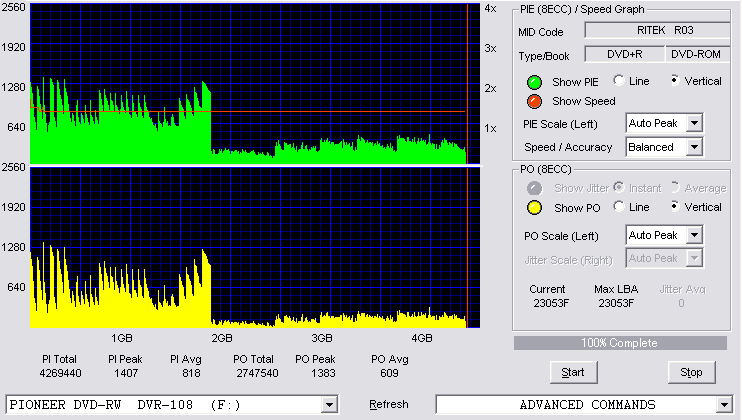The width and height of the screenshot is (742, 420).
Task: Open PO Scale (Left) dropdown arrow
Action: [x=694, y=235]
